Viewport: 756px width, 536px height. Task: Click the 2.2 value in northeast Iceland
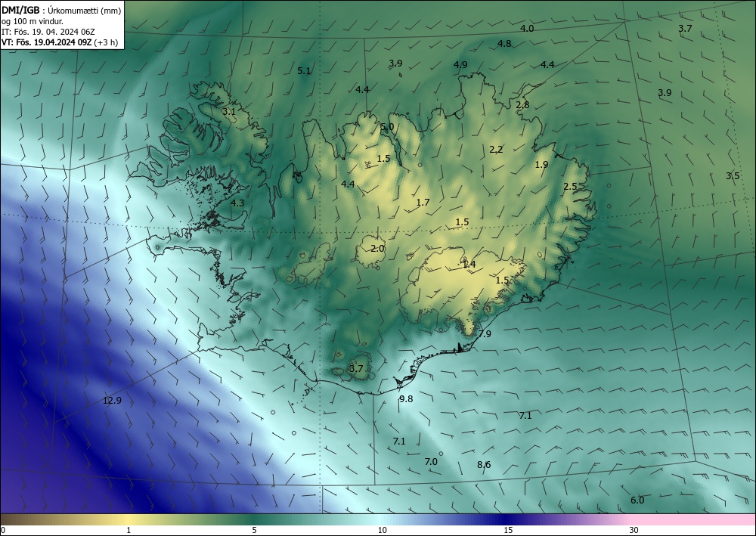(x=496, y=150)
